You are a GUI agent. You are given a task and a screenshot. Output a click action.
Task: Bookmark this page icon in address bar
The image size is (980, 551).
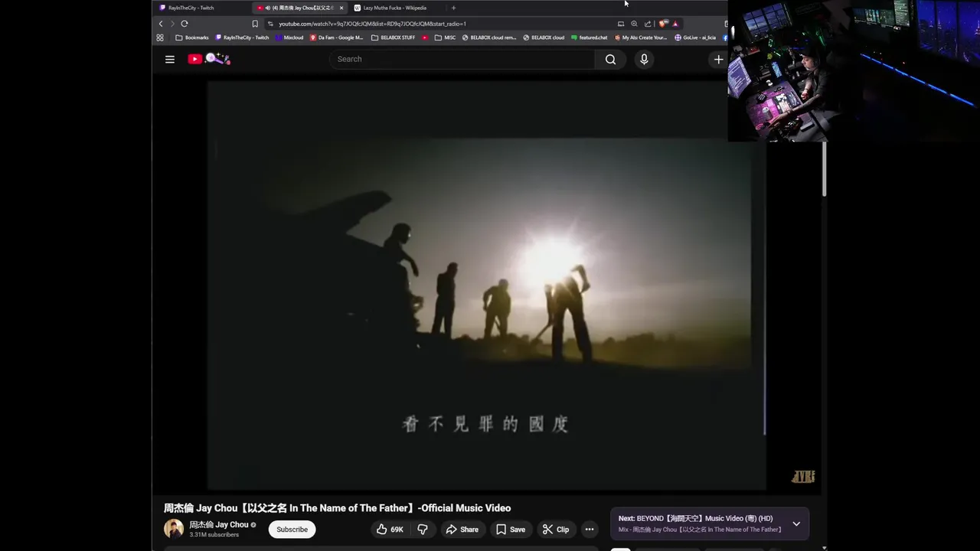255,24
